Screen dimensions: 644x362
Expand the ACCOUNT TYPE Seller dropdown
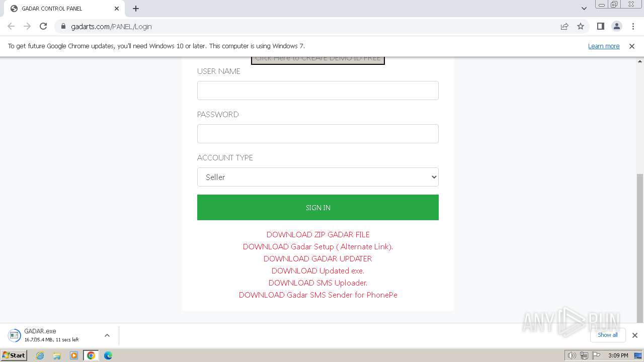(318, 177)
